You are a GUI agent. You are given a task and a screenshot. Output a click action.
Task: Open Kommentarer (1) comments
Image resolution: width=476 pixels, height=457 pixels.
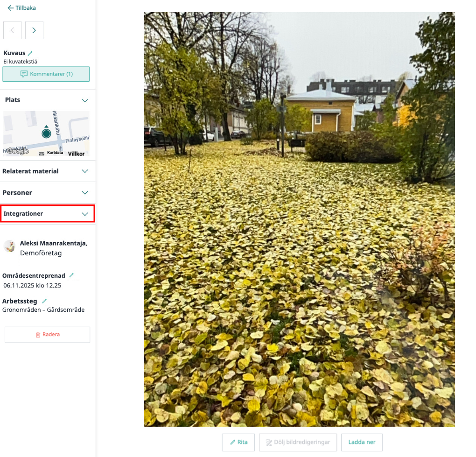coord(46,74)
